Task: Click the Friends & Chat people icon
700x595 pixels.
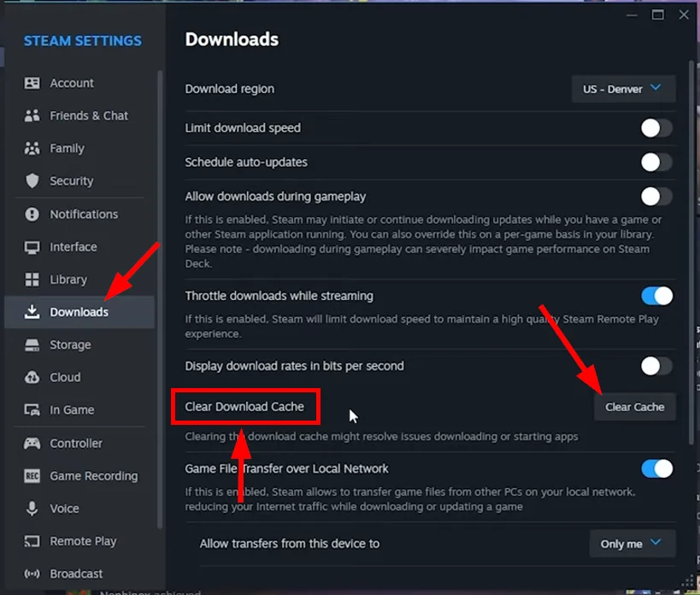Action: (32, 115)
